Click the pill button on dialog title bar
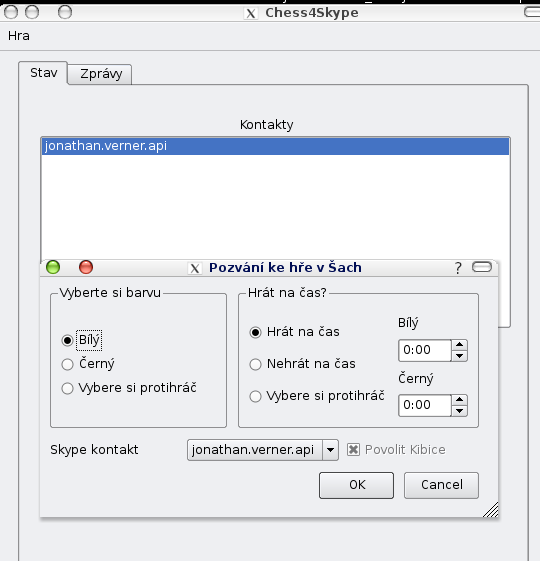540x561 pixels. pyautogui.click(x=482, y=267)
